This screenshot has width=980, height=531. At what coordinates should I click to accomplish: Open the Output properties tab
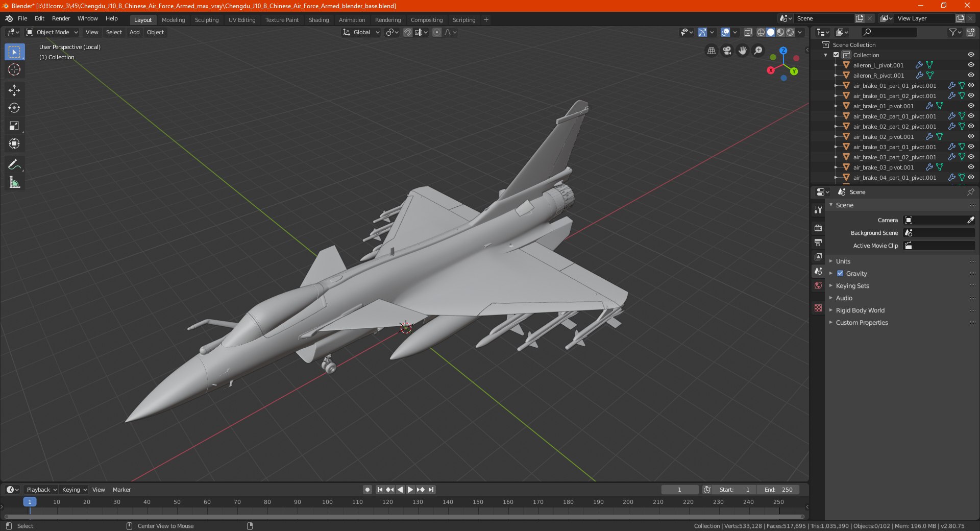click(x=818, y=242)
